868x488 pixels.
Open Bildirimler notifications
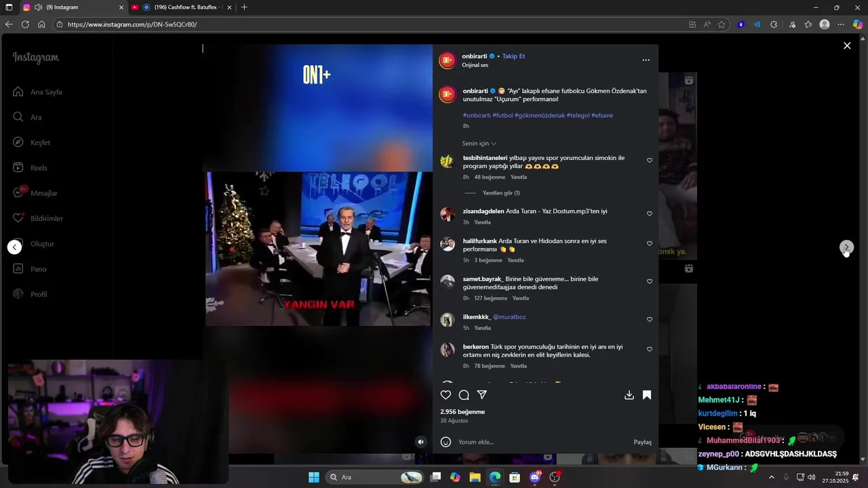(37, 218)
